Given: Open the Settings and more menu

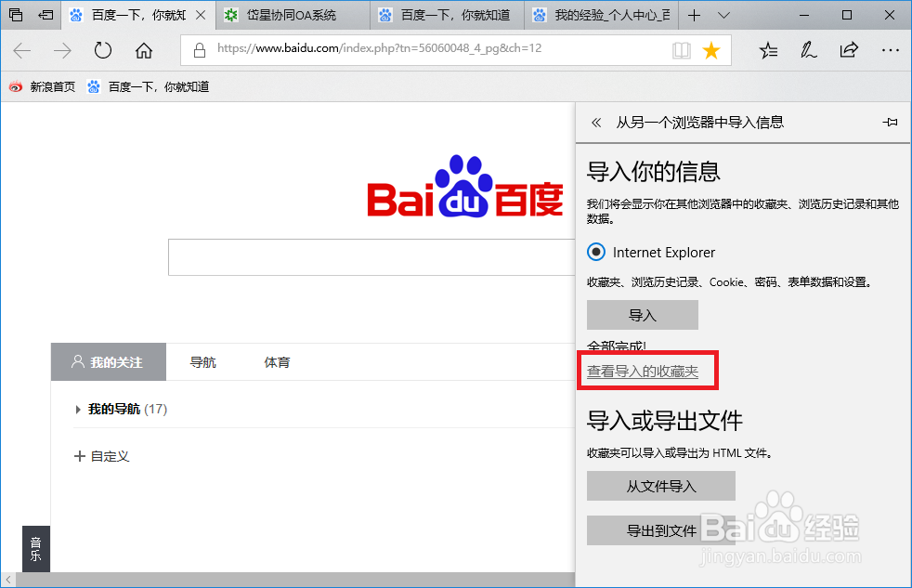Looking at the screenshot, I should 891,50.
